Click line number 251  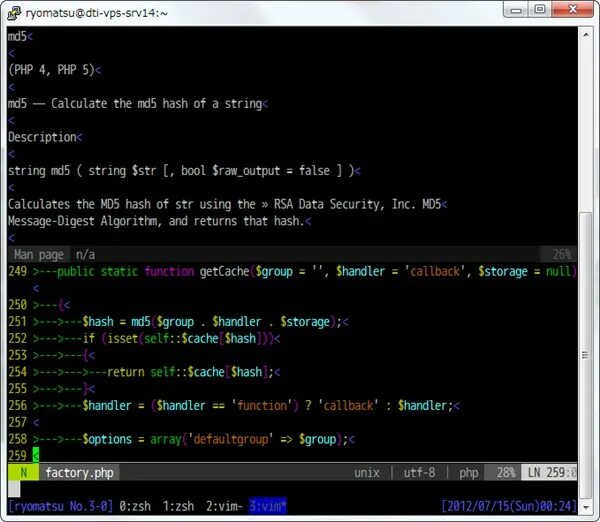pos(18,321)
